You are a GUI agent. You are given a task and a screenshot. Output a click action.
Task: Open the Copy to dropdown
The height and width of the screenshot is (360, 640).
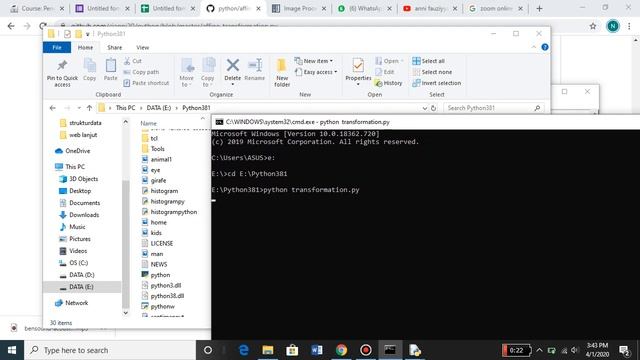[207, 73]
